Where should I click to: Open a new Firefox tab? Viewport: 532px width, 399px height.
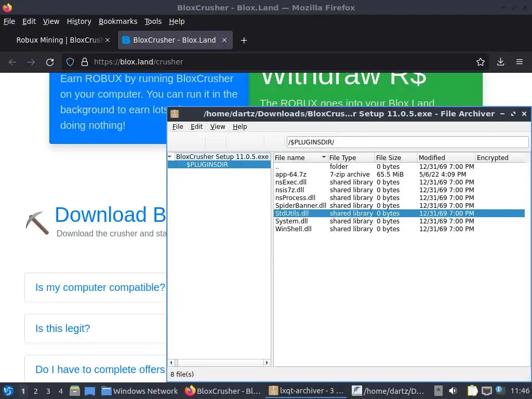pos(244,41)
